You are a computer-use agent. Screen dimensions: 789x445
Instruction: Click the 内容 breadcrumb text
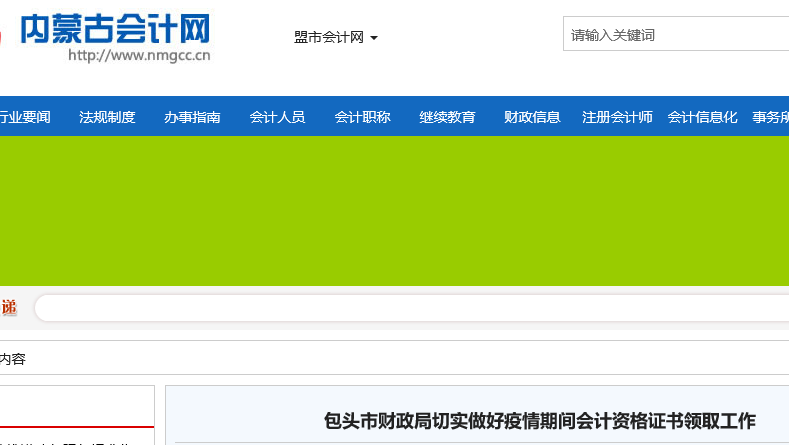(13, 359)
